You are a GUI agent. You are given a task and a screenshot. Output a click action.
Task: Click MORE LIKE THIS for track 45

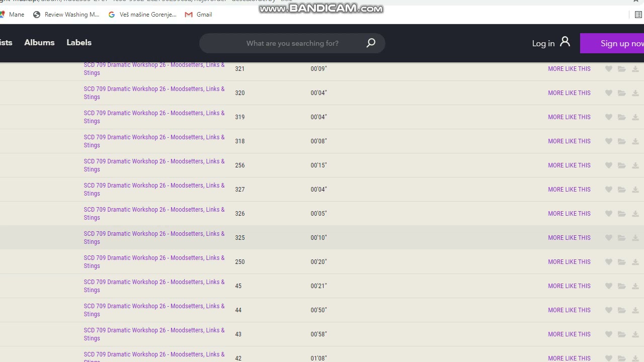569,286
